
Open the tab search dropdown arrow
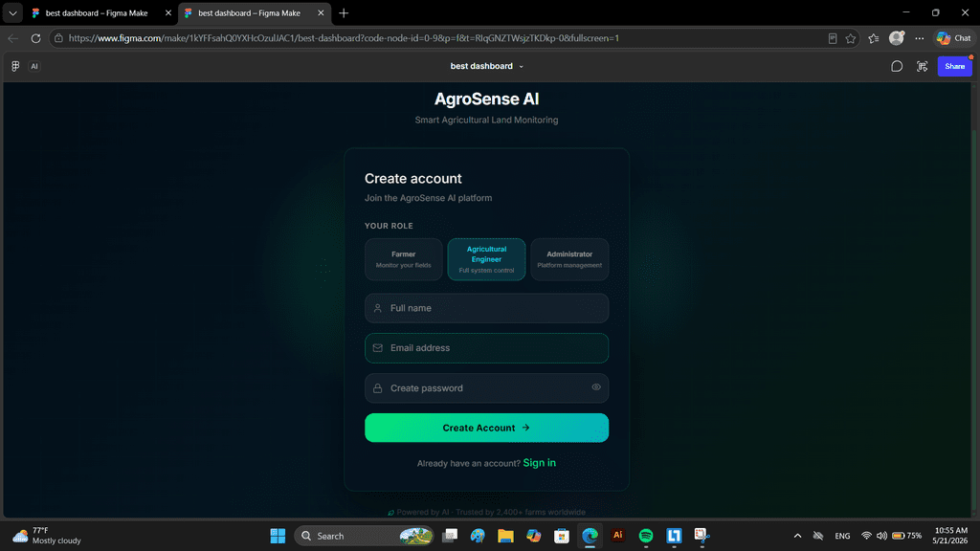click(x=12, y=13)
